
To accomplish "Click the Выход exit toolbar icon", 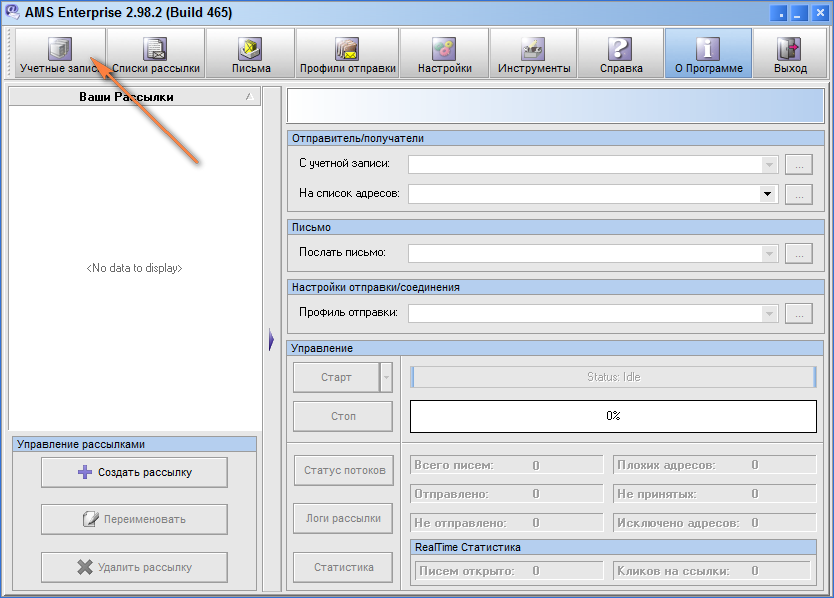I will (x=790, y=53).
